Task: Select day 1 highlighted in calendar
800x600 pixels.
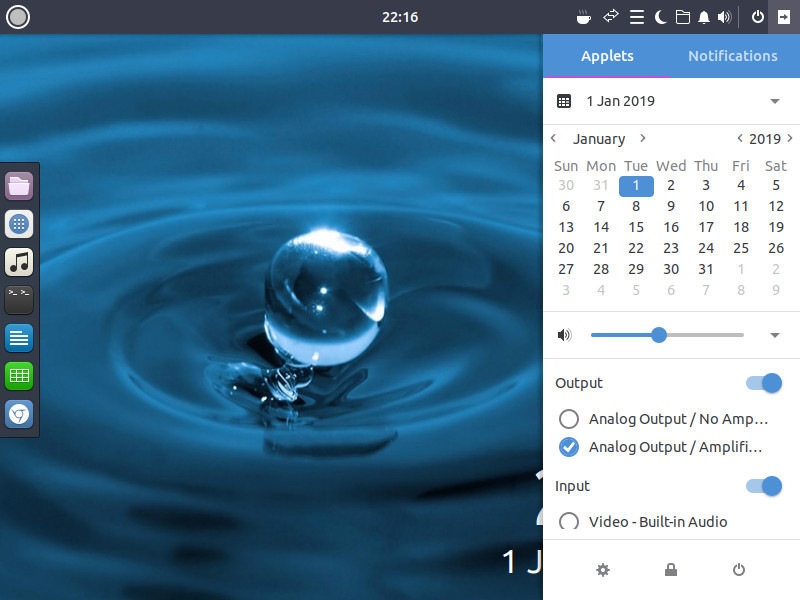Action: [x=636, y=186]
